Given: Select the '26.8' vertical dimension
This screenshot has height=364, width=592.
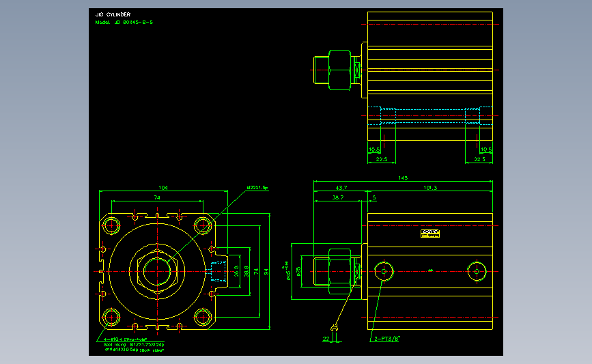Looking at the screenshot, I should click(237, 271).
